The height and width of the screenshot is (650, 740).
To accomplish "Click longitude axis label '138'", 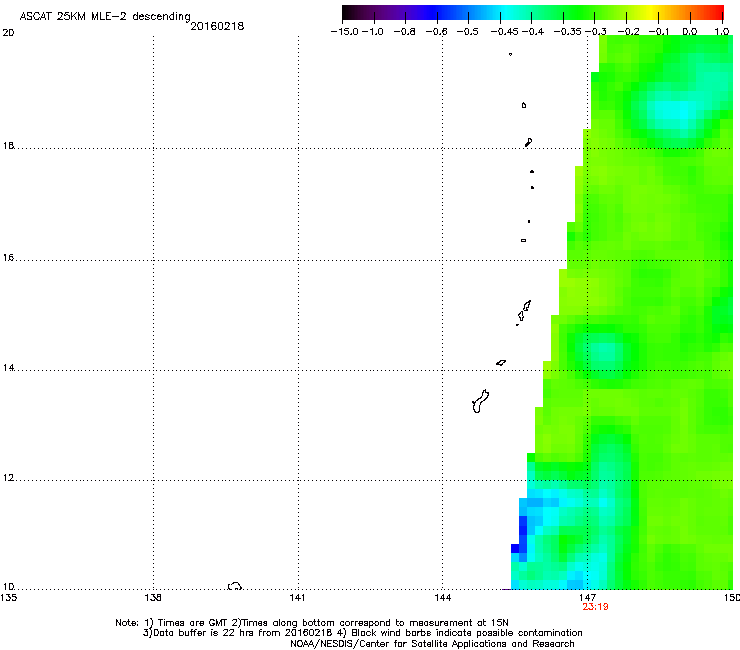I will pyautogui.click(x=153, y=598).
